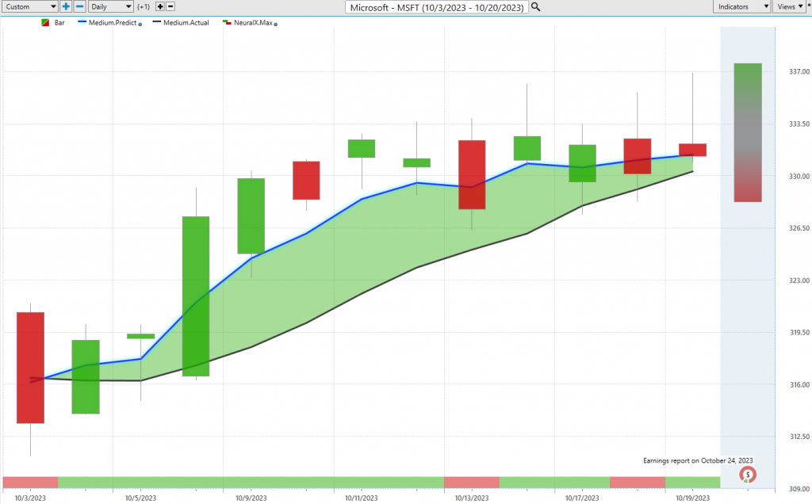Click the green candlestick above 10/9/2023

[x=251, y=216]
